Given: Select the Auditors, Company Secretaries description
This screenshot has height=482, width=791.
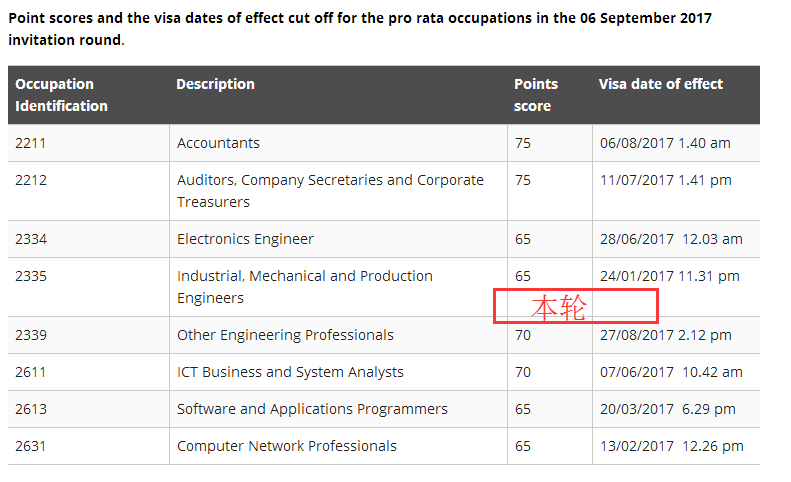Looking at the screenshot, I should 330,191.
